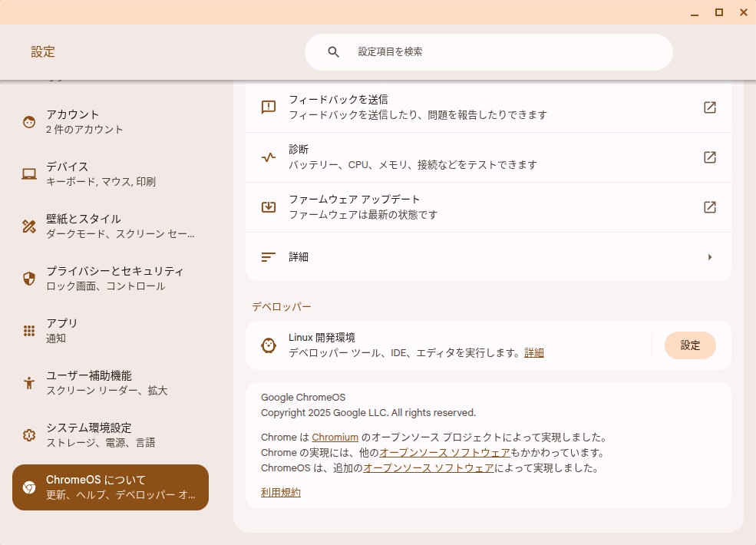
Task: Click the search magnifier icon
Action: pyautogui.click(x=333, y=52)
